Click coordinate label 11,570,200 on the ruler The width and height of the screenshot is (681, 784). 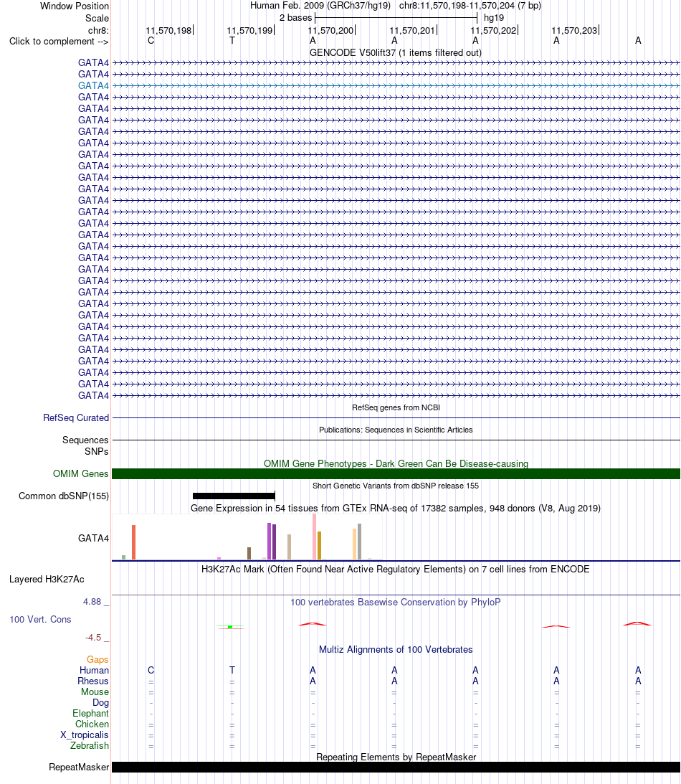tap(330, 31)
